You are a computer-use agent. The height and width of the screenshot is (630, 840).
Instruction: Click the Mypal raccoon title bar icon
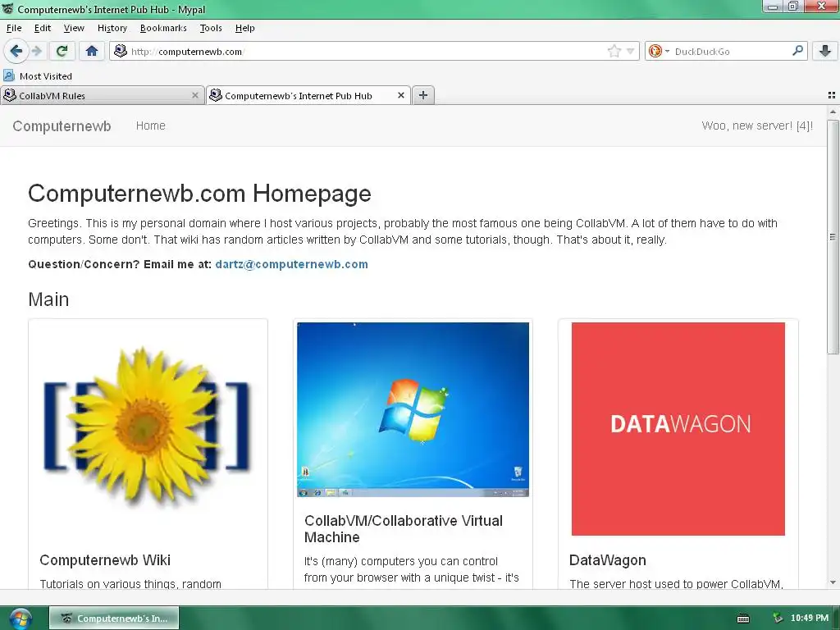7,8
